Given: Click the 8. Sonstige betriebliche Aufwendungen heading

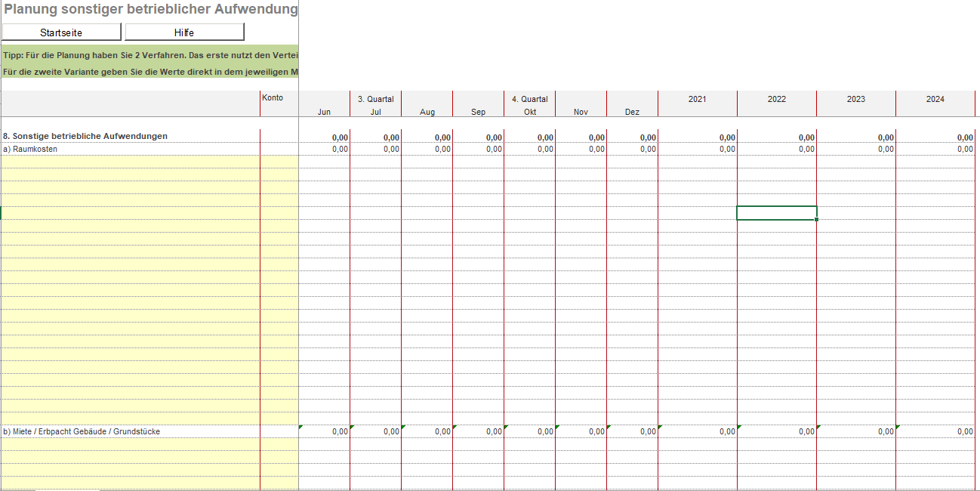Looking at the screenshot, I should coord(85,136).
